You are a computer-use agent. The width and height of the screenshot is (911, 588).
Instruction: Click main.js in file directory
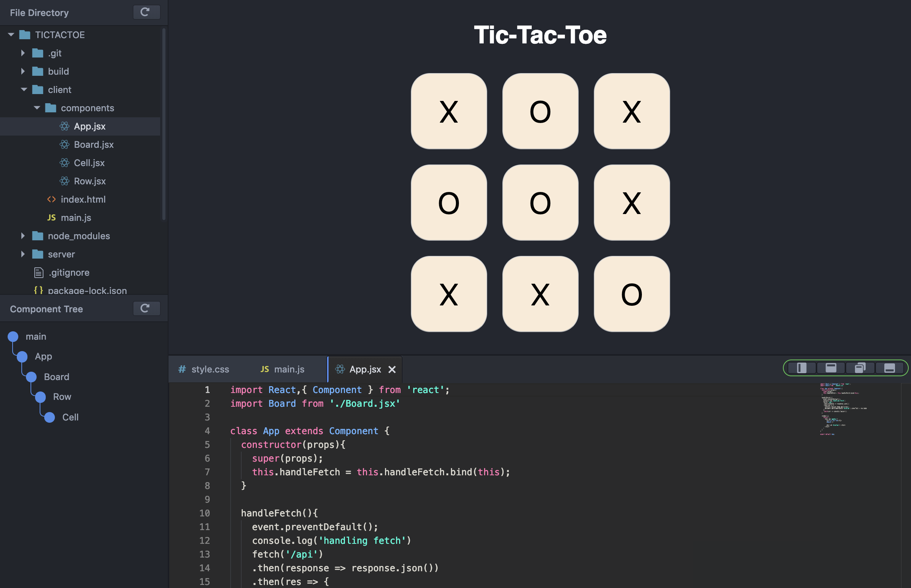click(x=75, y=216)
